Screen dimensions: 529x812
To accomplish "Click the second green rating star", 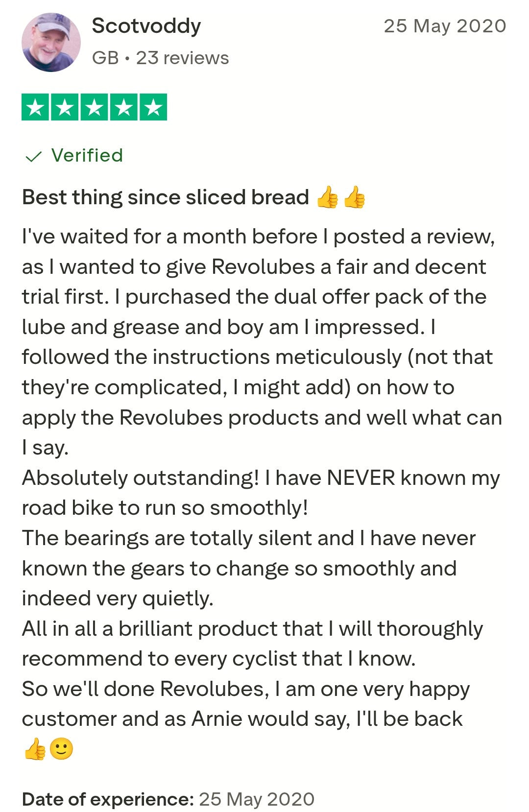I will (65, 107).
